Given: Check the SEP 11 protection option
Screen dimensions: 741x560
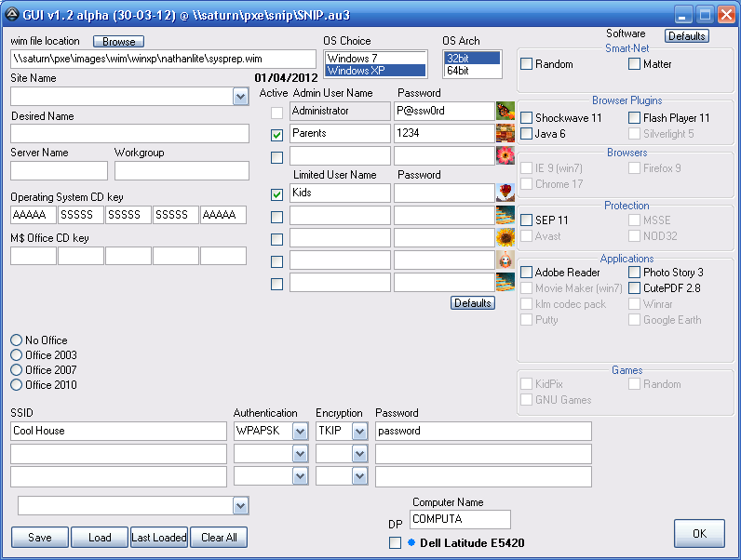Looking at the screenshot, I should coord(527,220).
